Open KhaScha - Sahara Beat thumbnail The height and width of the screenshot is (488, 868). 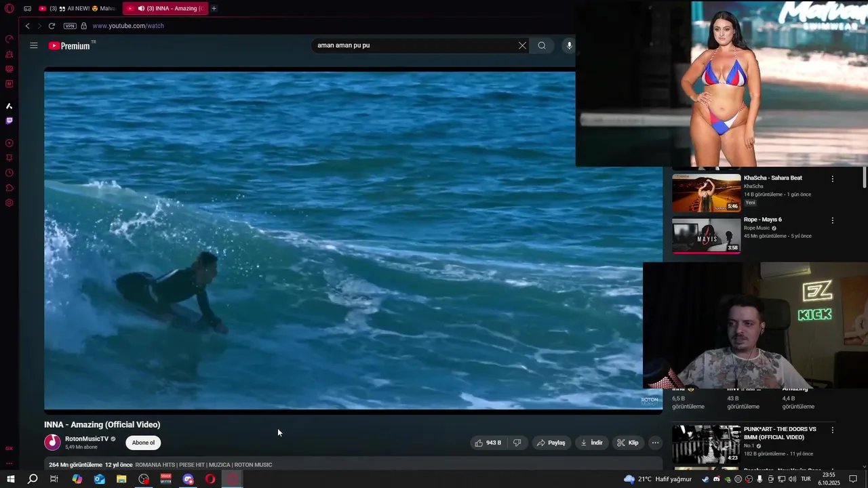707,193
